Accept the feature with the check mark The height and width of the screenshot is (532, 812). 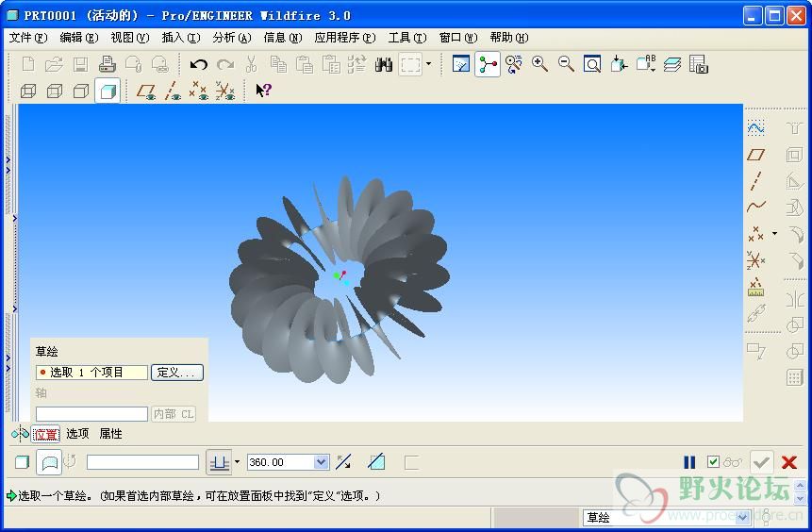761,462
